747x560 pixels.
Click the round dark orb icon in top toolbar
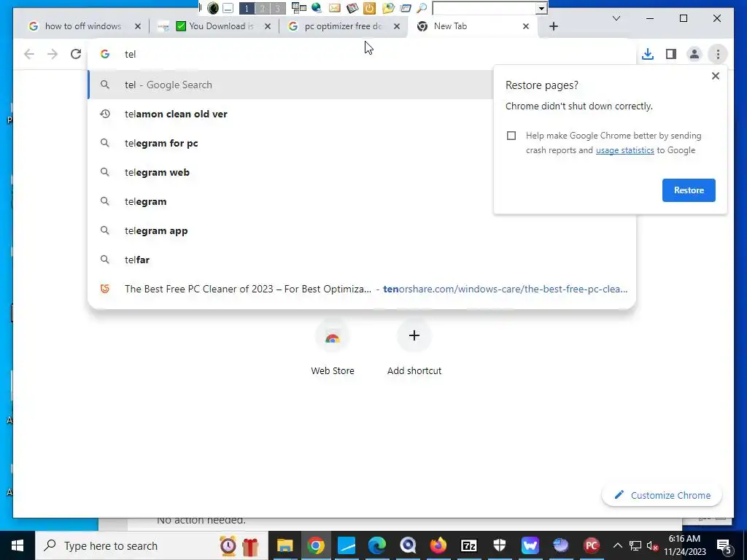click(x=213, y=7)
